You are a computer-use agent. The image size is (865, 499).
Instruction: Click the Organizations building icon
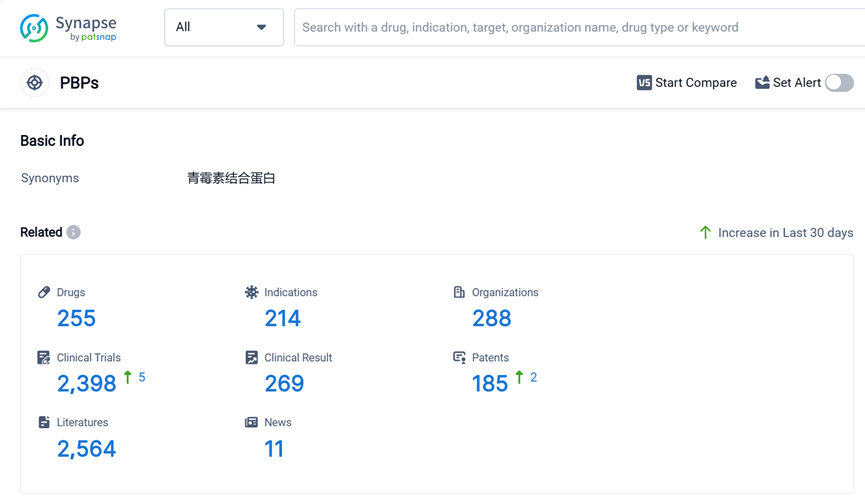pyautogui.click(x=459, y=292)
